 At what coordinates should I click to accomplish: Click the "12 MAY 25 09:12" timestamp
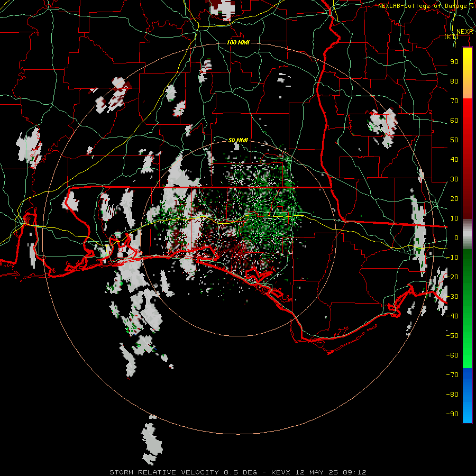331,472
